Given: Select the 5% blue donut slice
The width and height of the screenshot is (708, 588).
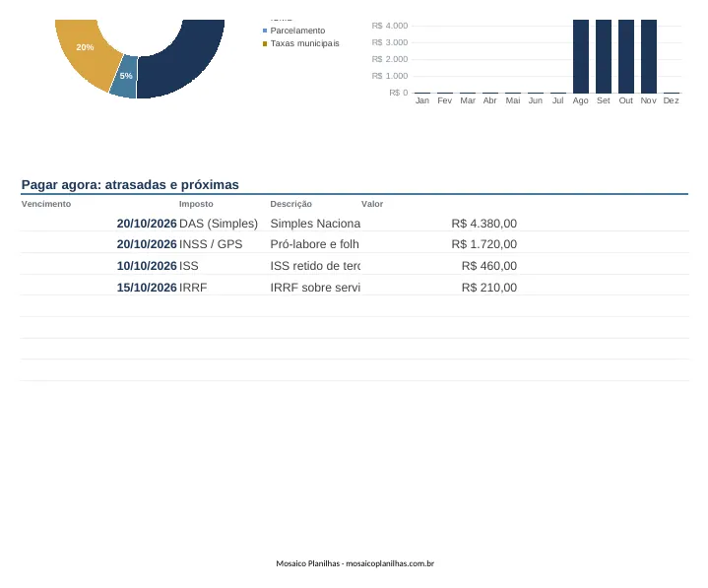Looking at the screenshot, I should point(125,77).
